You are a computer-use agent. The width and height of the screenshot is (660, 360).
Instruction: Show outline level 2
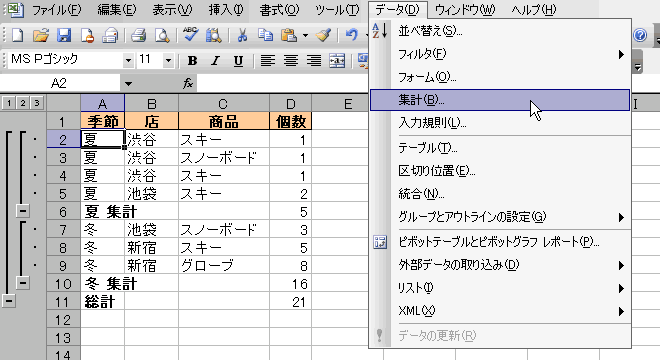tap(23, 103)
